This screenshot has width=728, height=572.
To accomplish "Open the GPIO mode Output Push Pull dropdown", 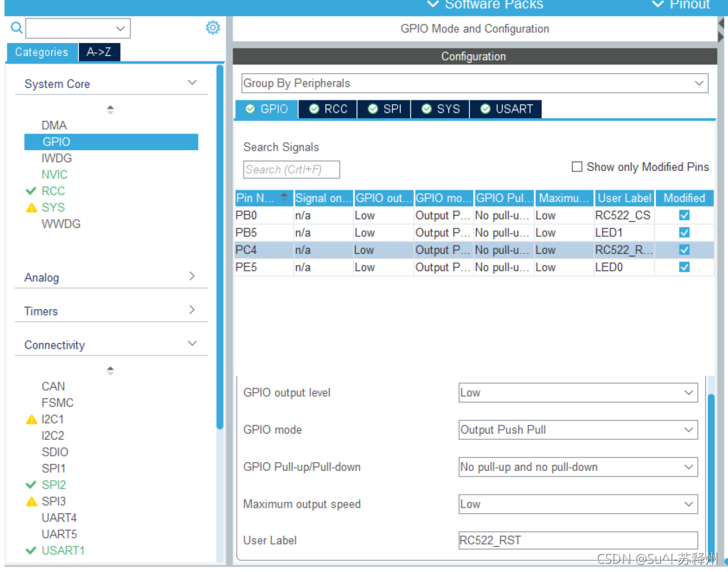I will [x=578, y=430].
